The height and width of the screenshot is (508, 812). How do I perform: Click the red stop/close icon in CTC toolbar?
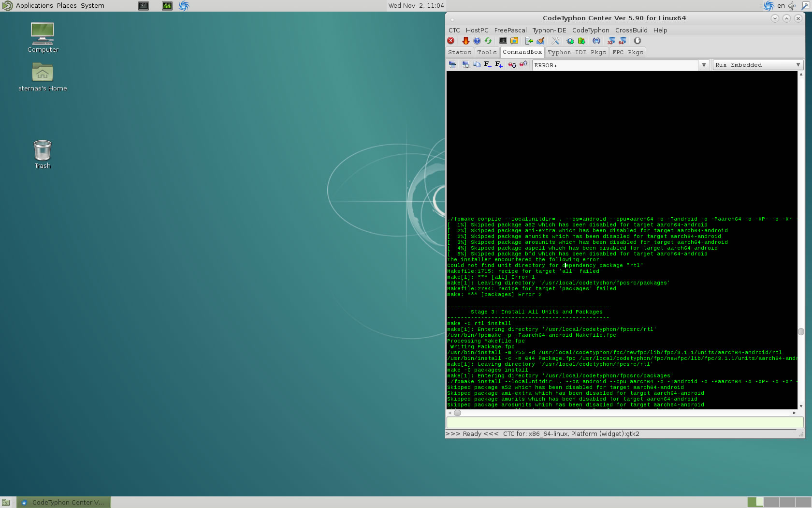451,41
